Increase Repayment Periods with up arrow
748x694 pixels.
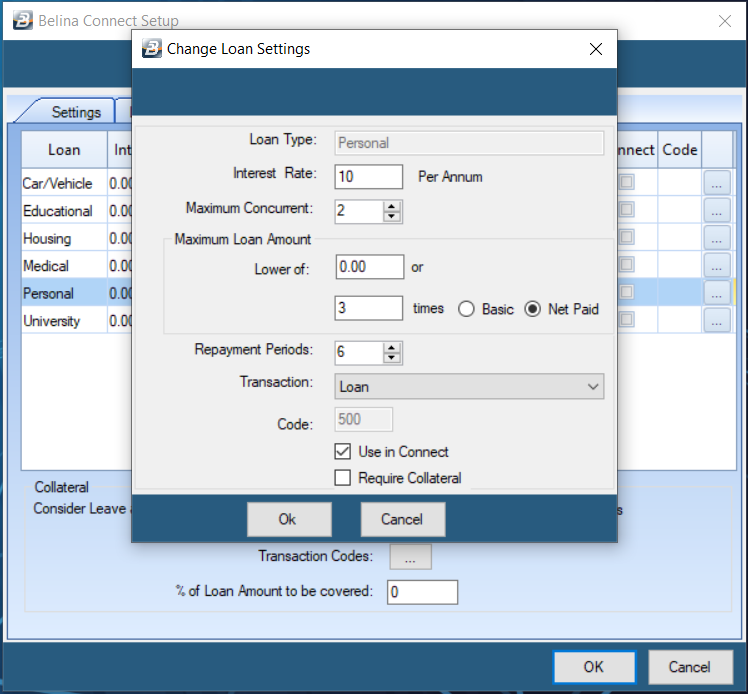point(392,348)
